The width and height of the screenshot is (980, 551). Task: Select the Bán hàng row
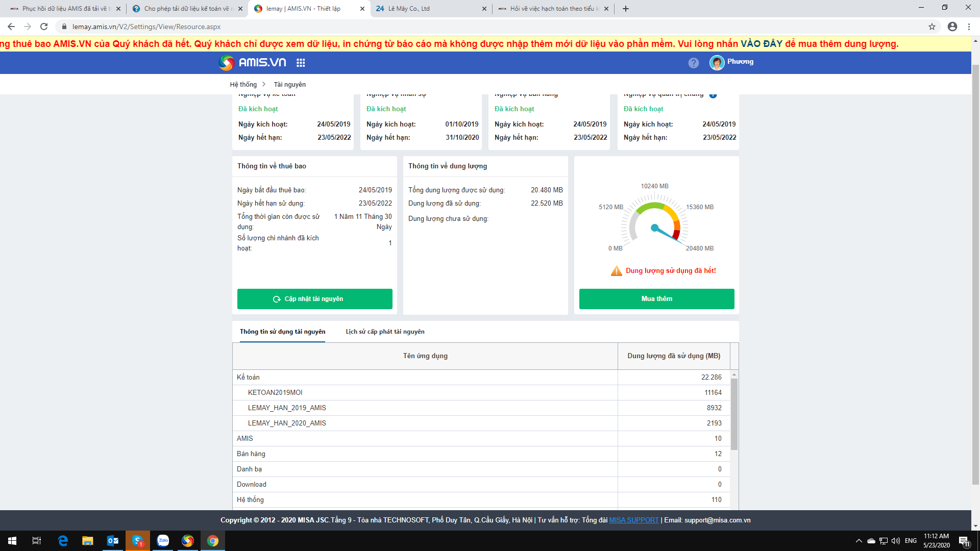481,454
